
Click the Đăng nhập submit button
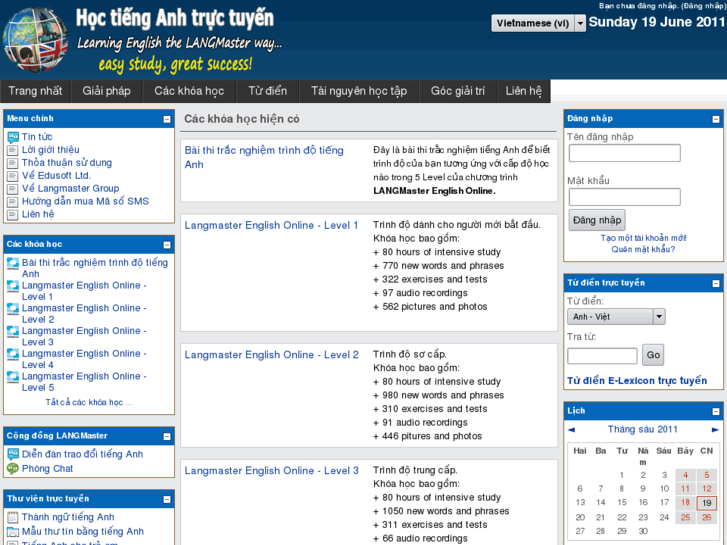pyautogui.click(x=597, y=220)
